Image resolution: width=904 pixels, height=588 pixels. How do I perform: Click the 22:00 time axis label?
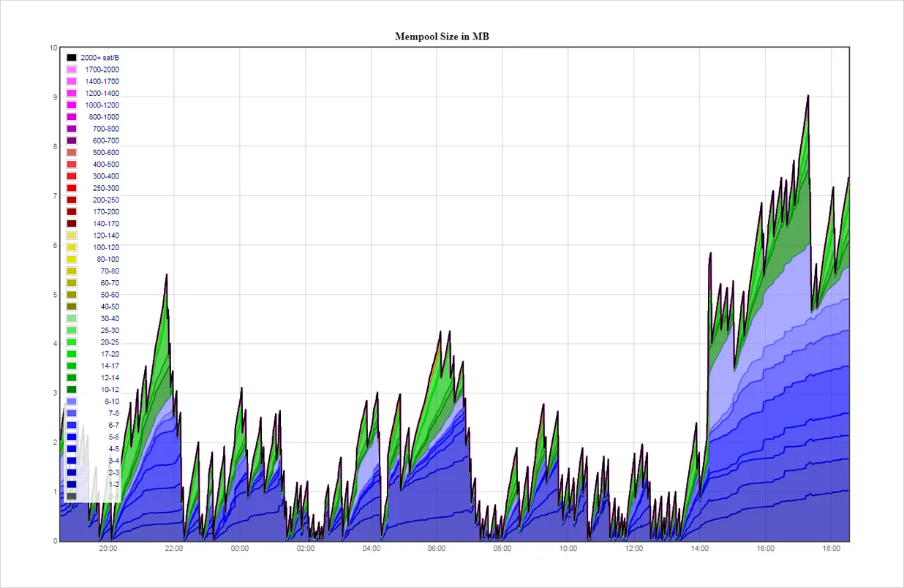point(173,549)
